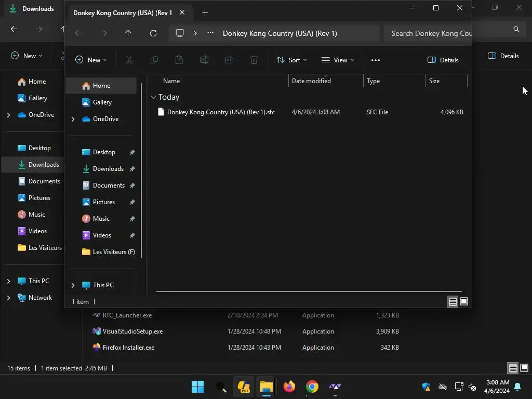The image size is (532, 399).
Task: Open the View dropdown menu
Action: coord(338,60)
